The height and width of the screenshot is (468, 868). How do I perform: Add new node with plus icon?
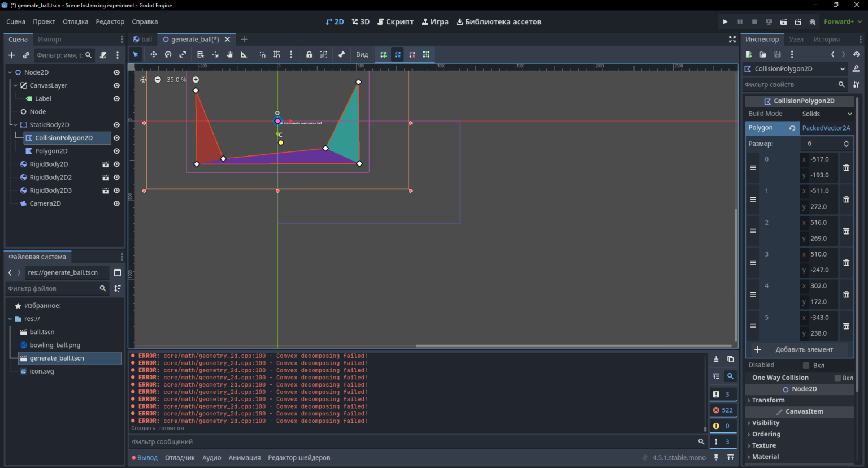click(11, 55)
